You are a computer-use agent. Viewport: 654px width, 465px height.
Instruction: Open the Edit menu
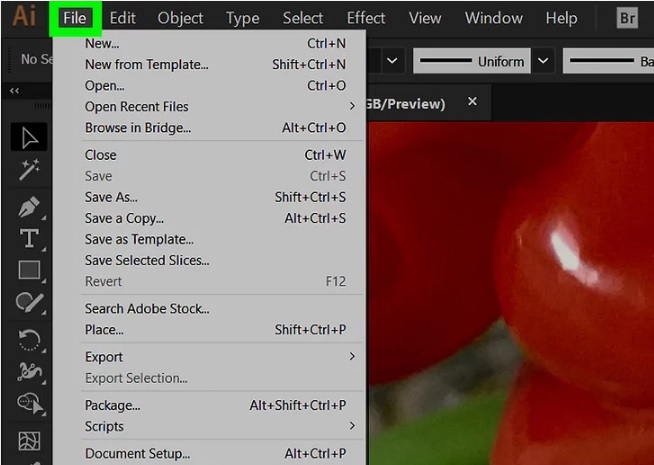[123, 18]
